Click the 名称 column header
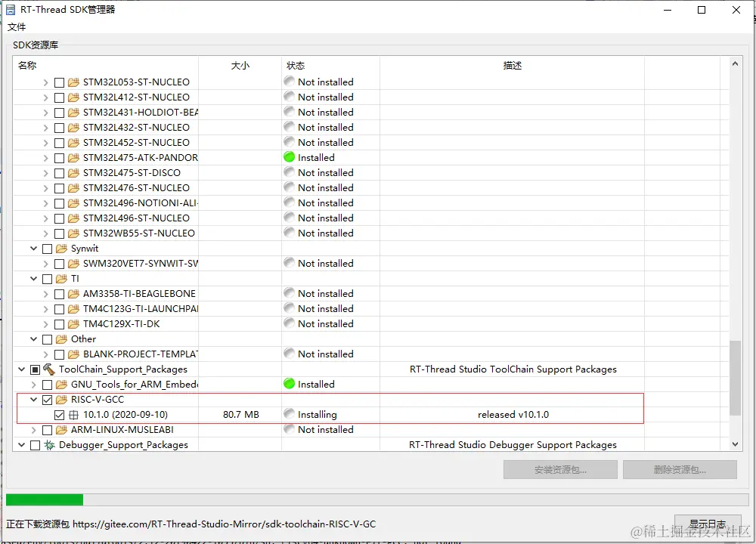 (106, 66)
